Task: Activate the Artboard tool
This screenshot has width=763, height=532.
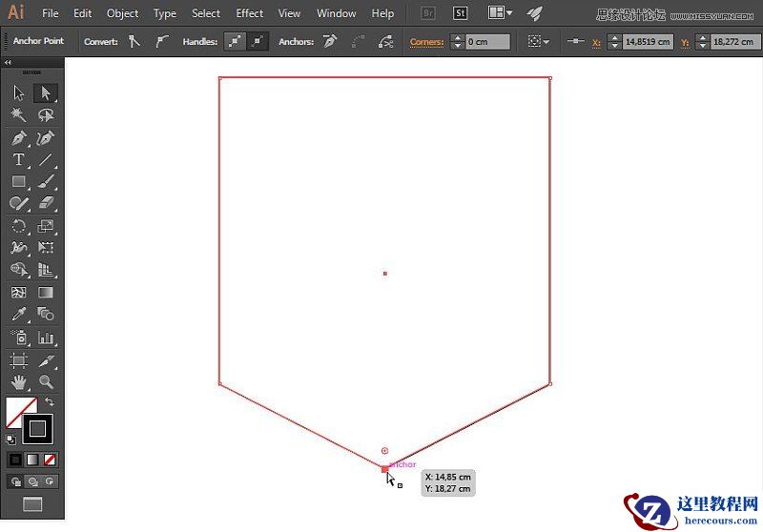Action: tap(18, 360)
